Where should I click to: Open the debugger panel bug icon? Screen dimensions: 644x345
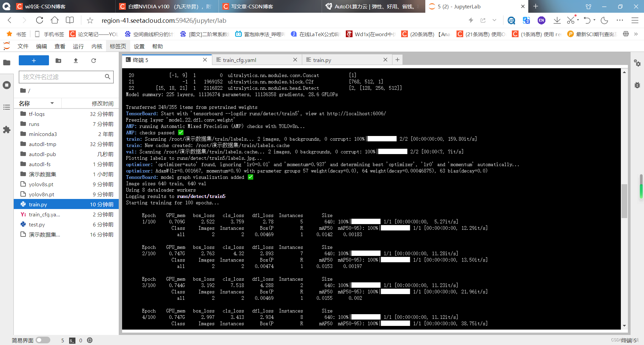pos(637,85)
